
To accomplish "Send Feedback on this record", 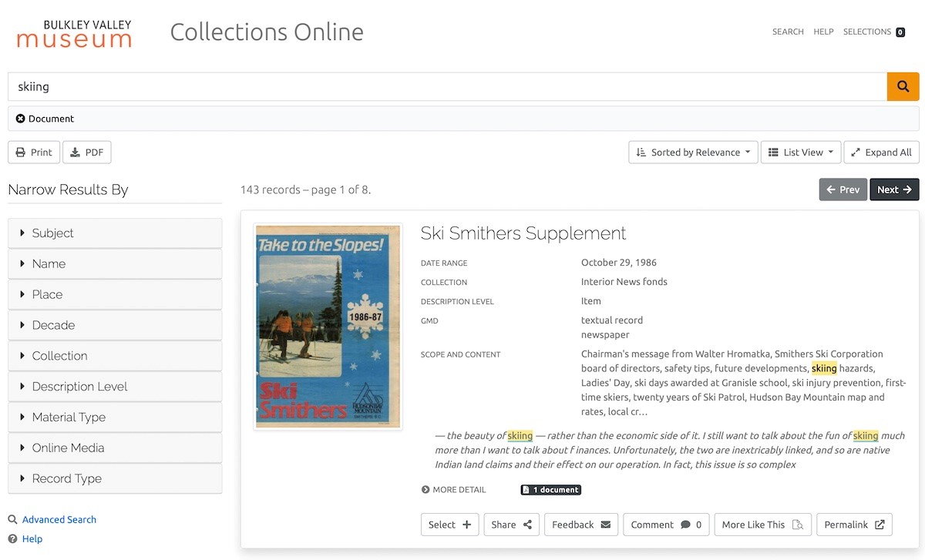I will [x=581, y=525].
